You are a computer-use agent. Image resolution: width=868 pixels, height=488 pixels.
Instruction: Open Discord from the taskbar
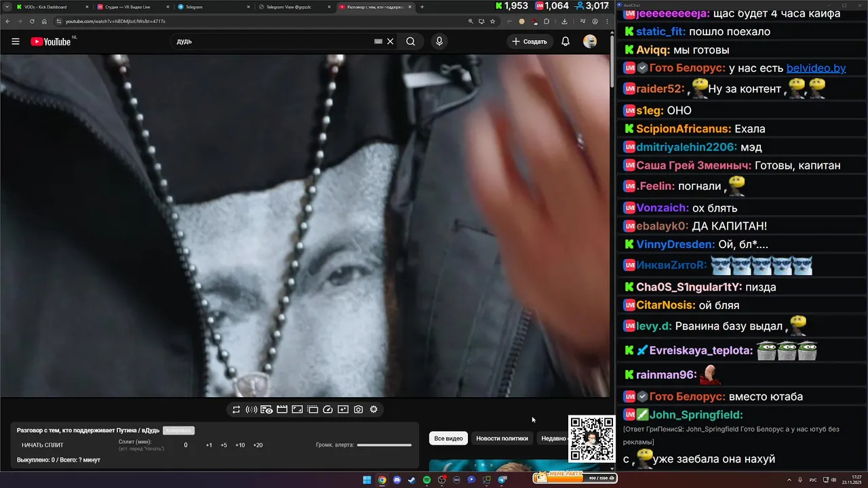[397, 480]
